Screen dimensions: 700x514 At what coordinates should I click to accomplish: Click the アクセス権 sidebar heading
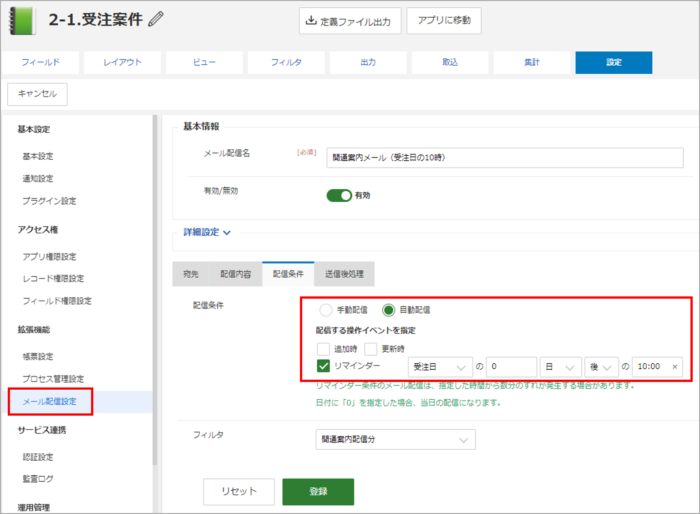(x=38, y=230)
